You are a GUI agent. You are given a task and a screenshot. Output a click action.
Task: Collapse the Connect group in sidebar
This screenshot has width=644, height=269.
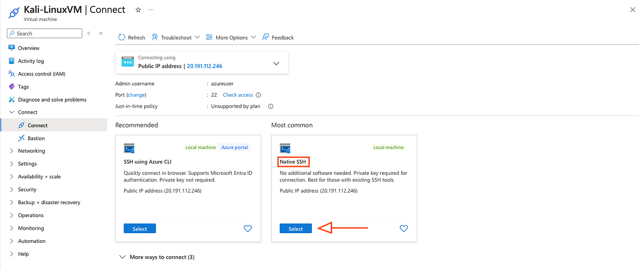coord(12,112)
